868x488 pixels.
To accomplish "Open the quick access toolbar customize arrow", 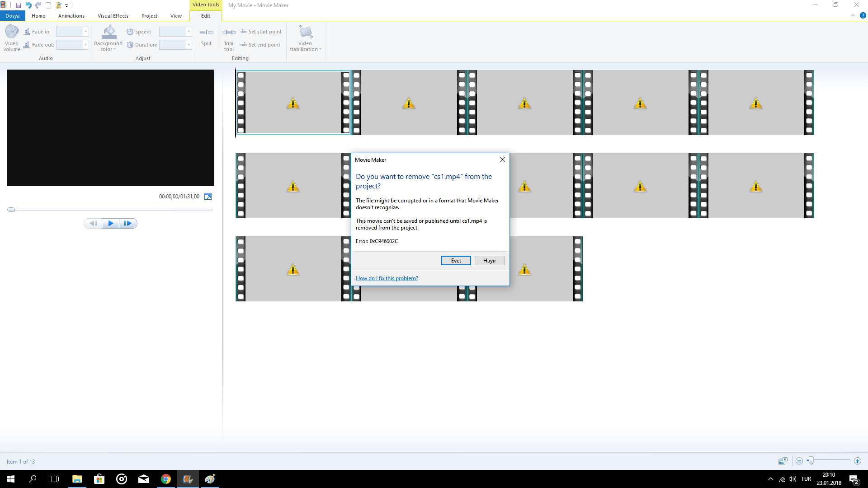I will [x=66, y=6].
